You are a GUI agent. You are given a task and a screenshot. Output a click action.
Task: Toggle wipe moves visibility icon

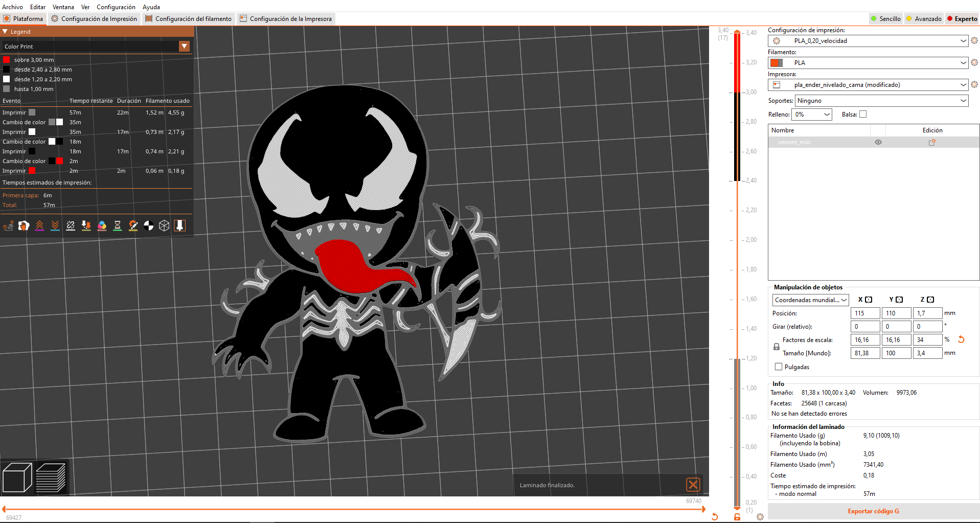pos(24,225)
